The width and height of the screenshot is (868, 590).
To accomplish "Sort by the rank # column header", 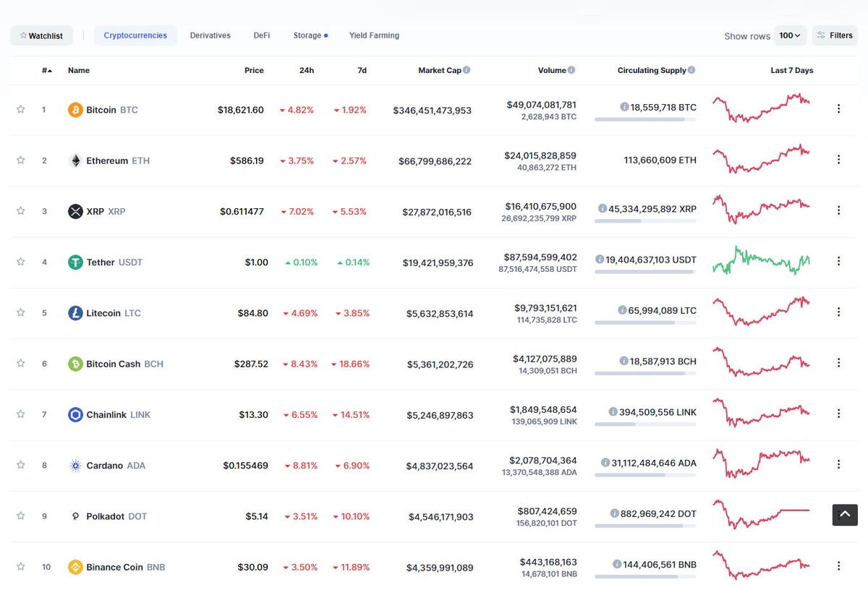I will pos(46,70).
